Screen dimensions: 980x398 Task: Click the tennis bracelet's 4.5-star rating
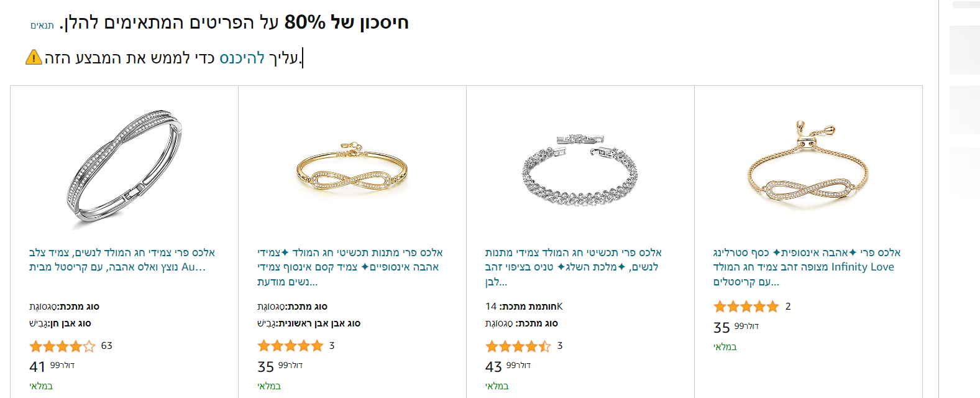click(518, 346)
